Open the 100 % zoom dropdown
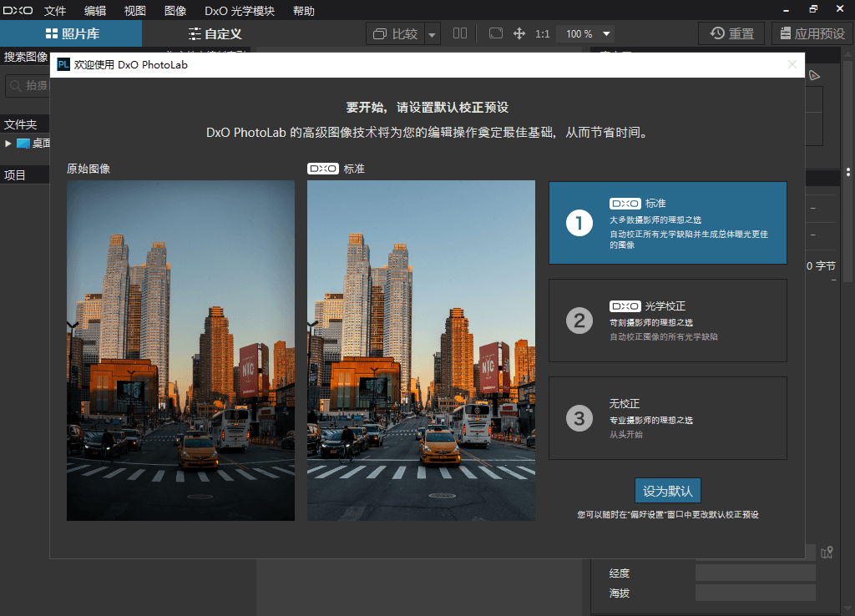The width and height of the screenshot is (855, 616). coord(585,33)
